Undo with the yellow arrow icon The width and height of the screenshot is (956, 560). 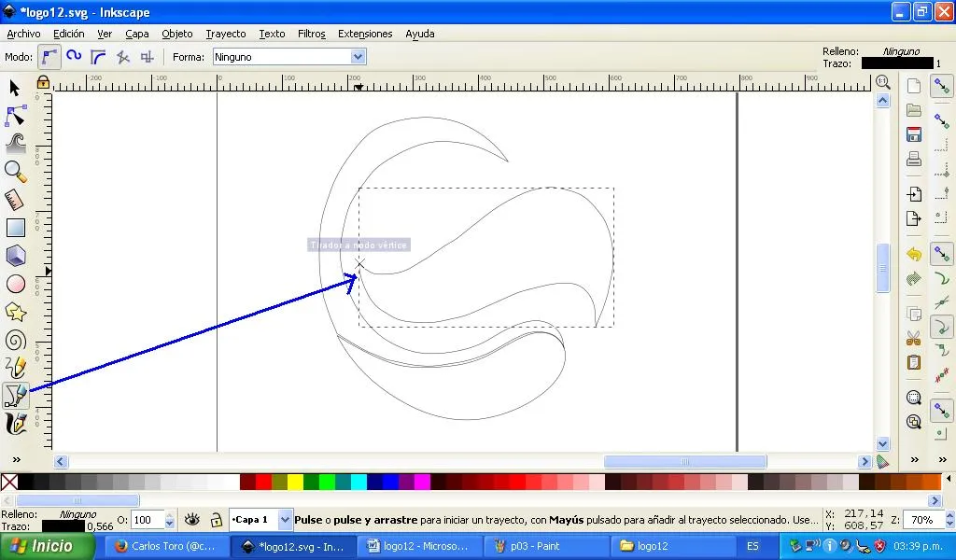click(x=913, y=254)
